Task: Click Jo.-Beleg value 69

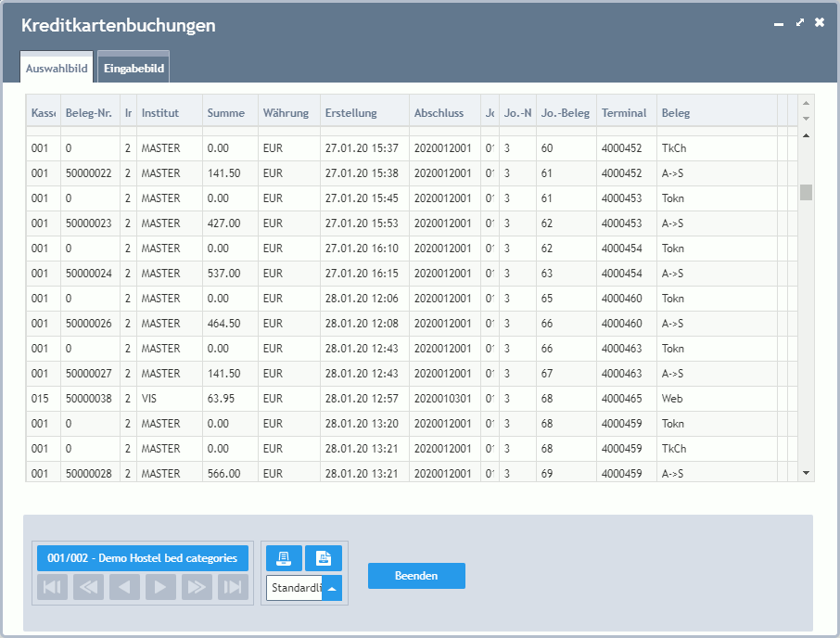Action: [x=546, y=474]
